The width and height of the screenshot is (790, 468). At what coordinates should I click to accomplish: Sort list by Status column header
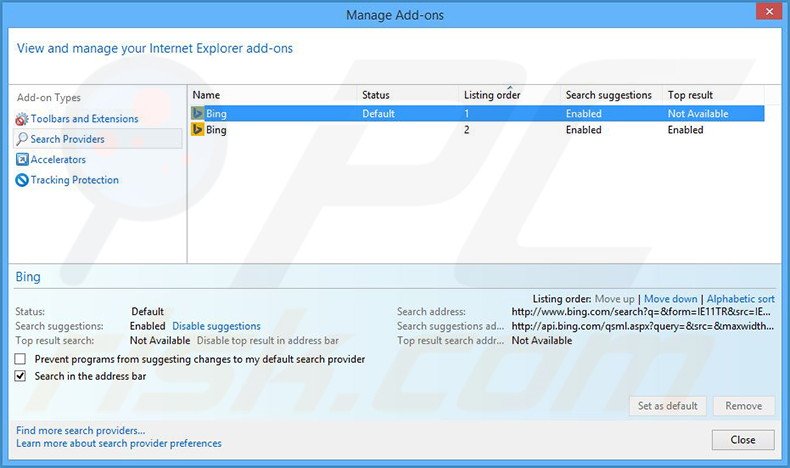(376, 95)
